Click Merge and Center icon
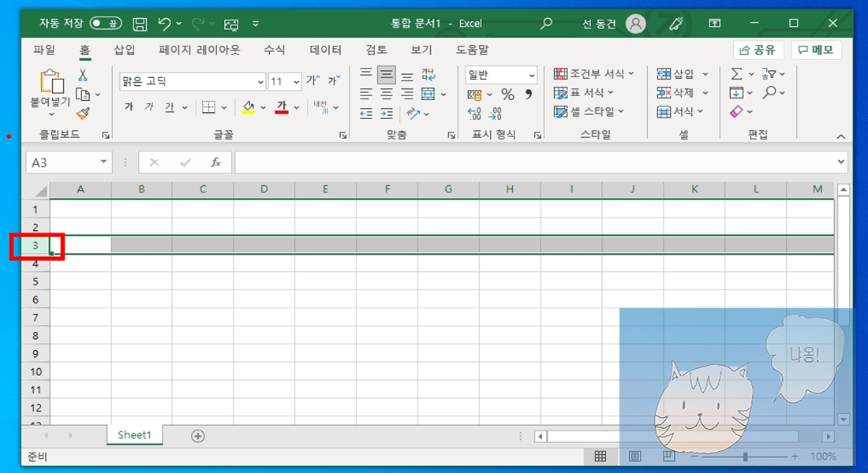The height and width of the screenshot is (473, 868). (x=428, y=94)
